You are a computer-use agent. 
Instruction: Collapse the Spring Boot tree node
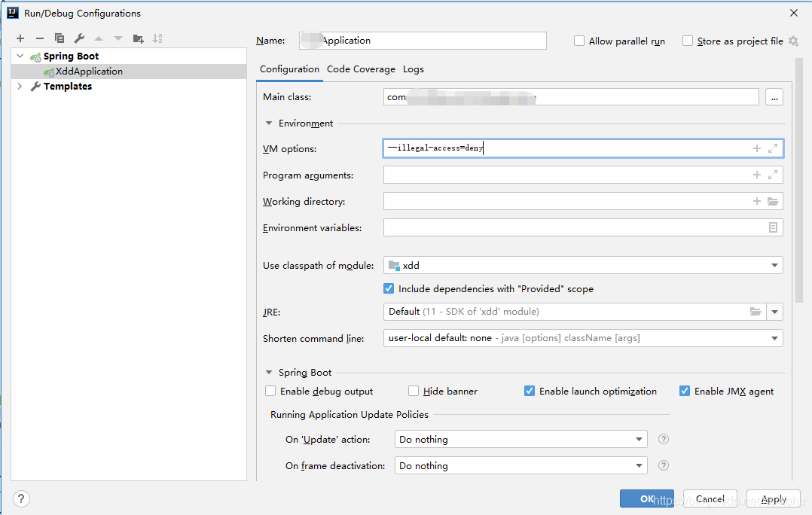pos(20,56)
